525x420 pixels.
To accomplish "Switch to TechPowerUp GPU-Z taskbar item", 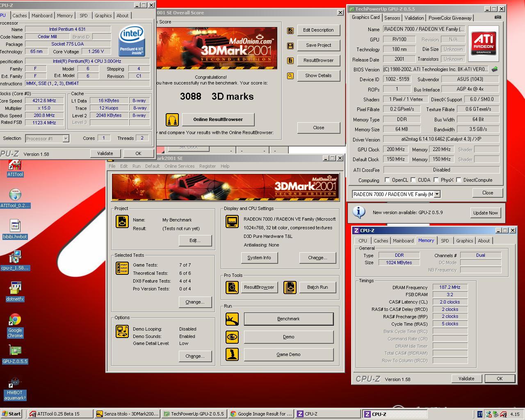I will click(194, 414).
